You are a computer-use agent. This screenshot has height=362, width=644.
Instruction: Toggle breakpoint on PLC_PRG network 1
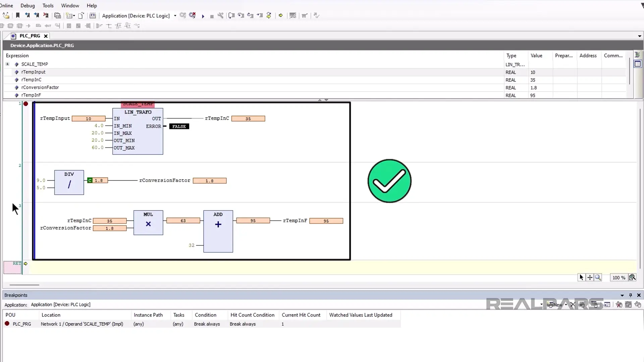pyautogui.click(x=25, y=104)
